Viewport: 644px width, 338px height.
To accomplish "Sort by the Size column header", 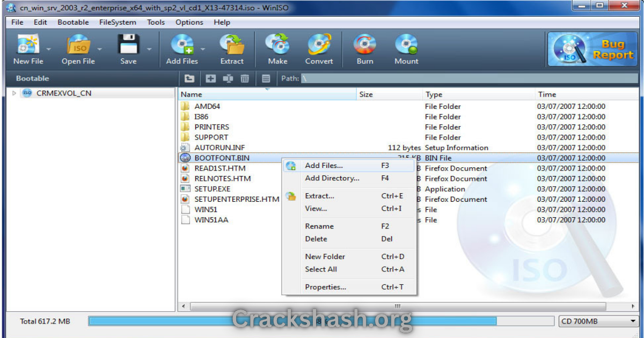I will tap(390, 94).
